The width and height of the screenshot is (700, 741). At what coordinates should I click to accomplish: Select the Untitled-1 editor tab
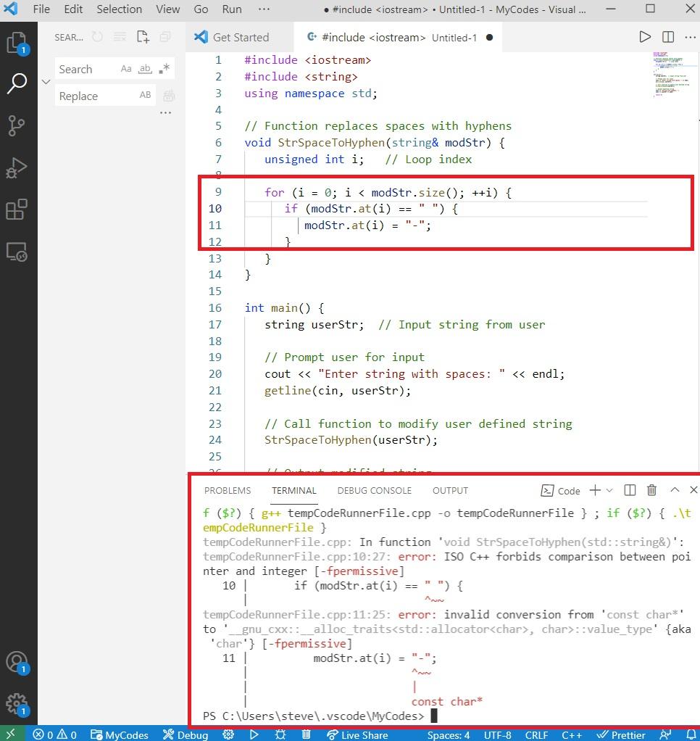(398, 37)
